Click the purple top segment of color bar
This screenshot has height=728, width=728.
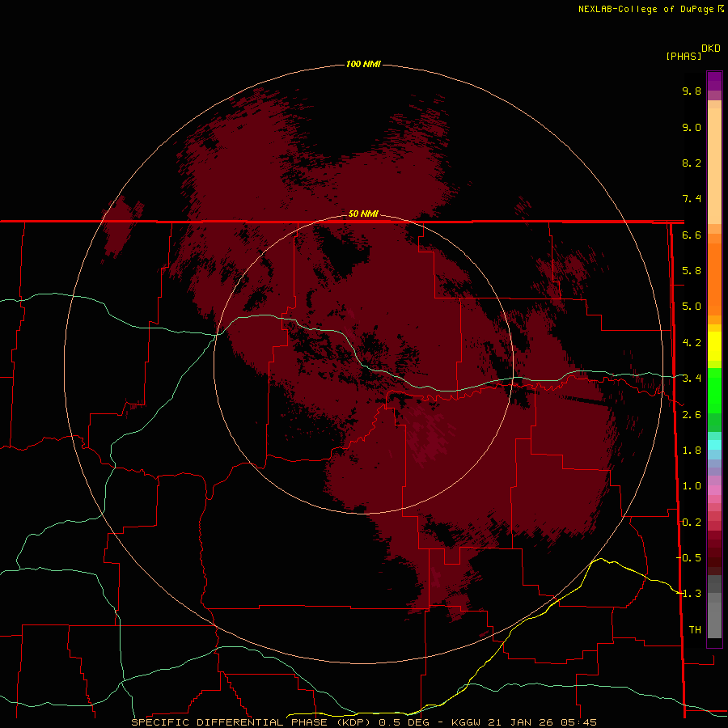pyautogui.click(x=714, y=81)
